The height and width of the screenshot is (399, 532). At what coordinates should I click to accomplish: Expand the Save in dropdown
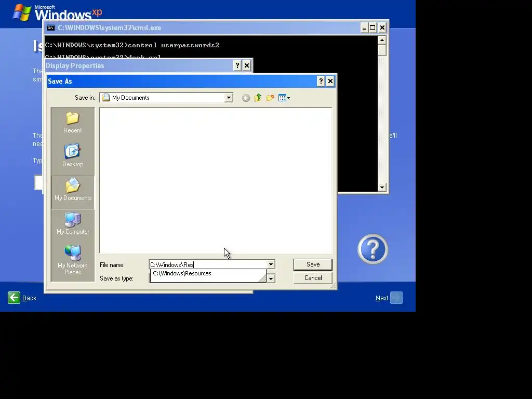(x=229, y=98)
